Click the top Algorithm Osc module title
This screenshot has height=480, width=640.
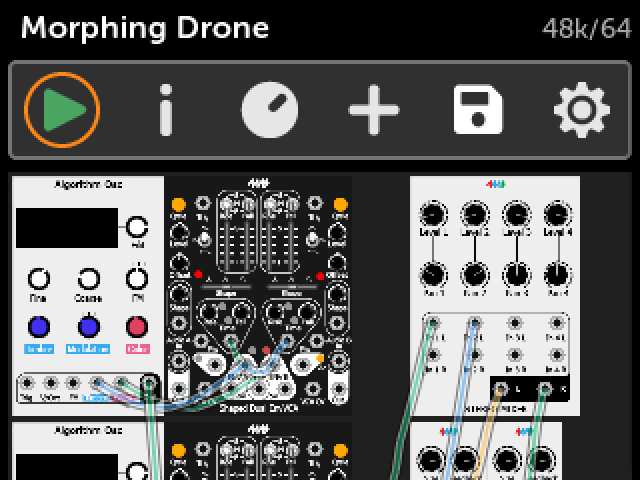tap(88, 184)
